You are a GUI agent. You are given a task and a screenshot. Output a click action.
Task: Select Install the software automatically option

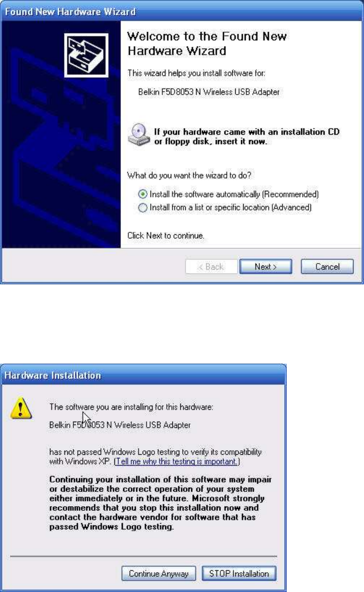pos(229,194)
